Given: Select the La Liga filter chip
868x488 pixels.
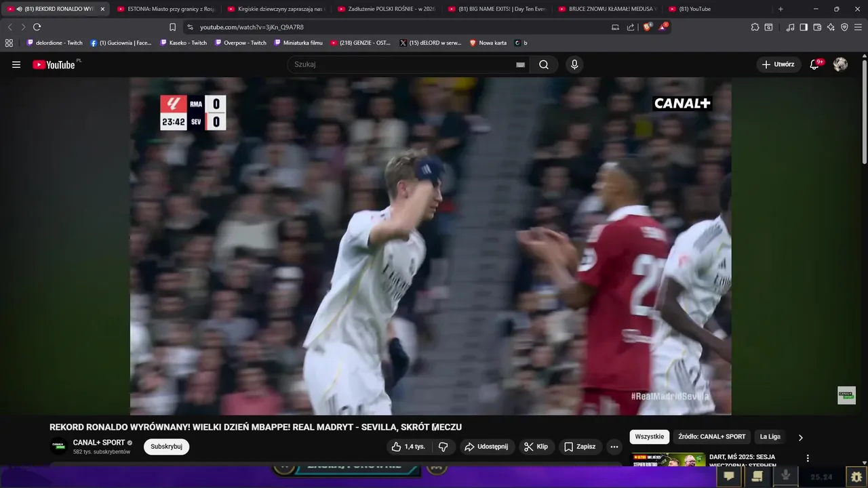Looking at the screenshot, I should coord(770,437).
